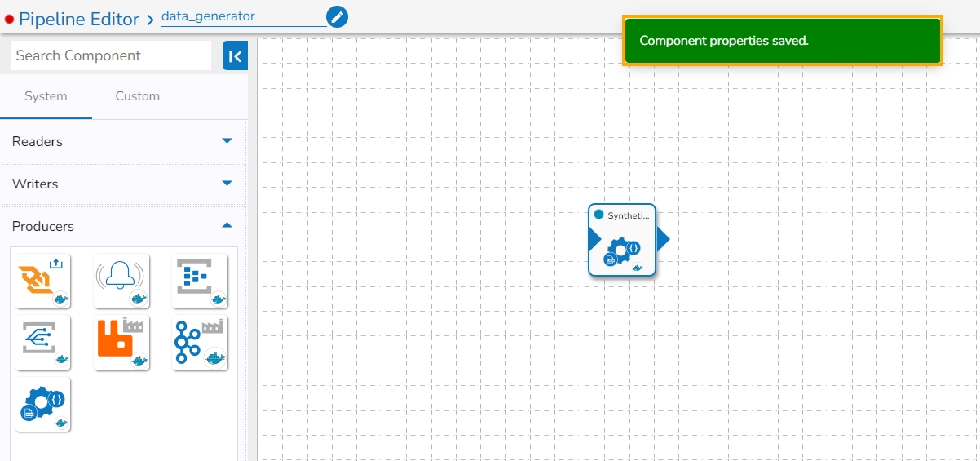
Task: Click the red status dot before Pipeline Editor
Action: point(9,19)
